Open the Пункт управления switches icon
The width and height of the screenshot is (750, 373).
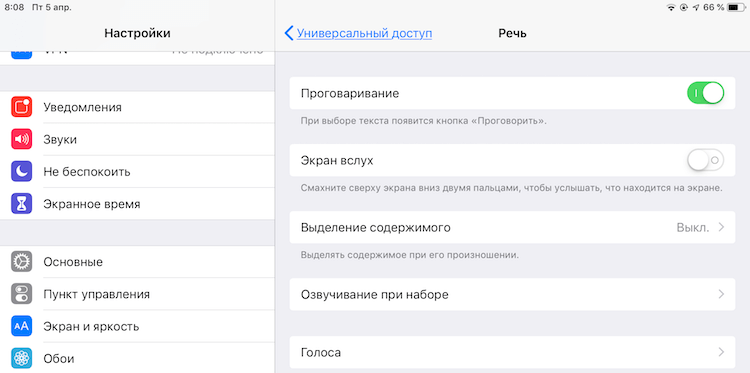(x=22, y=294)
